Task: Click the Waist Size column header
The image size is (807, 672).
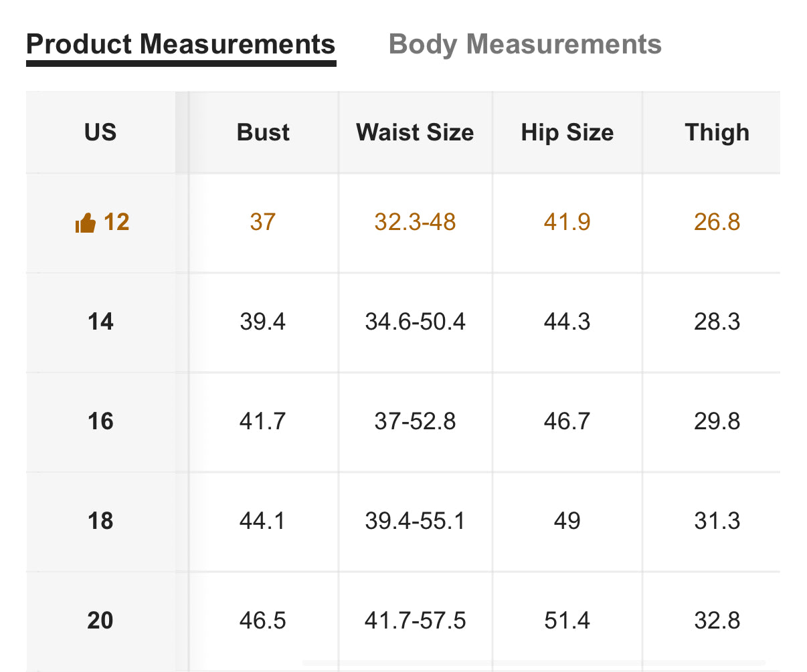Action: coord(415,132)
